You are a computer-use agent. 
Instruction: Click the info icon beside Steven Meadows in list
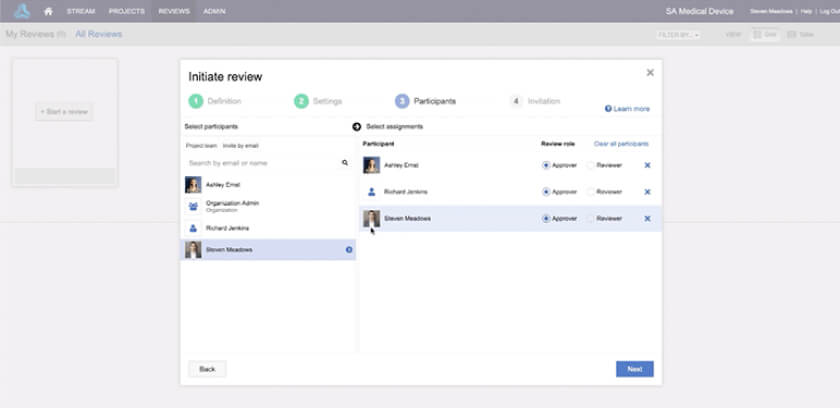349,250
